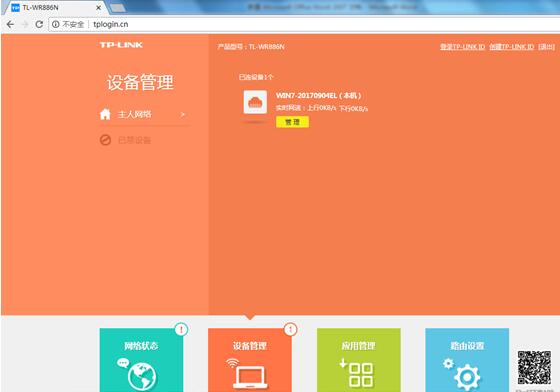The image size is (560, 392).
Task: Click the TP-LINK logo
Action: click(x=121, y=45)
